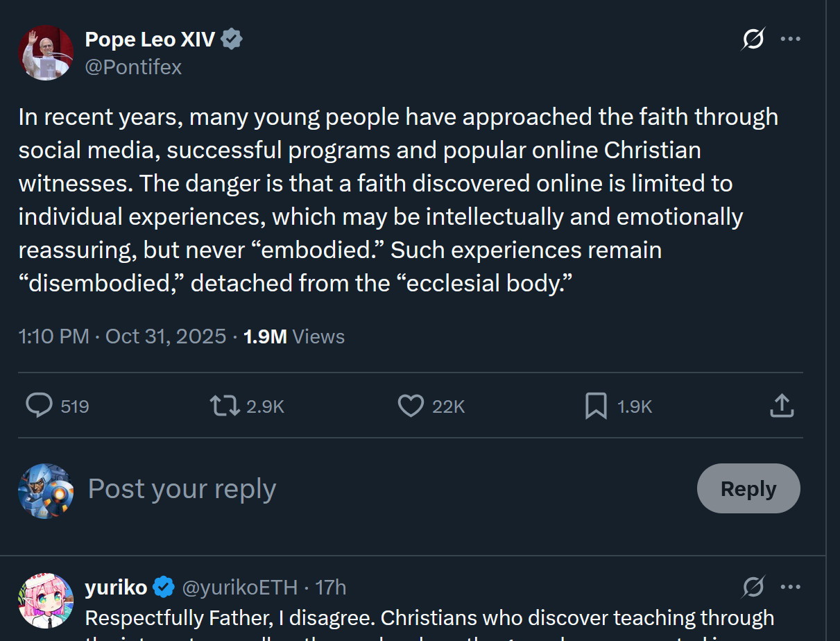Viewport: 840px width, 641px height.
Task: Open the @Pontifex handle link
Action: coord(133,67)
